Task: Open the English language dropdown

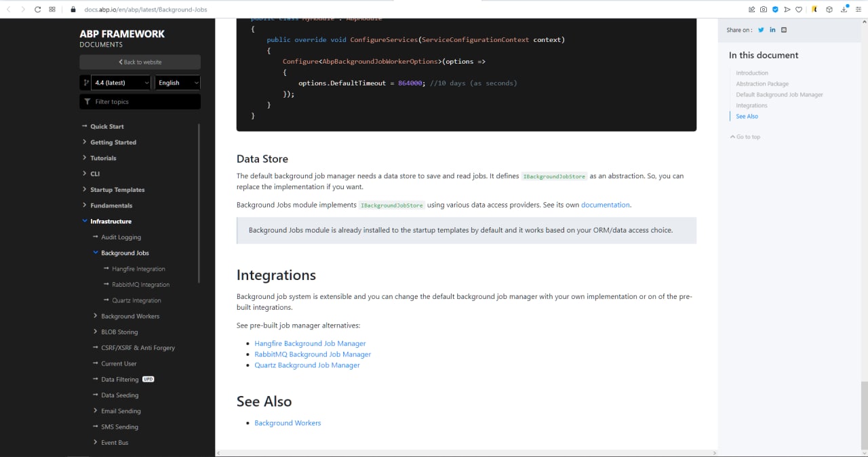Action: coord(177,83)
